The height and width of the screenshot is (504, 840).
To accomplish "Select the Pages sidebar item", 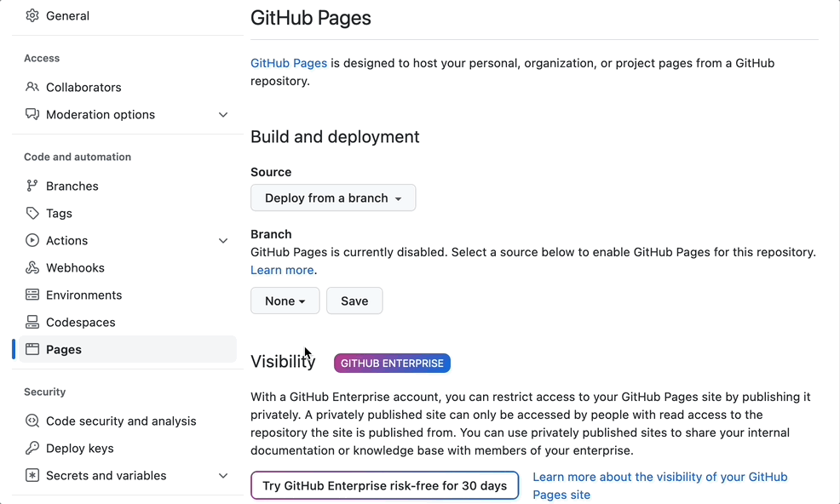I will point(64,350).
